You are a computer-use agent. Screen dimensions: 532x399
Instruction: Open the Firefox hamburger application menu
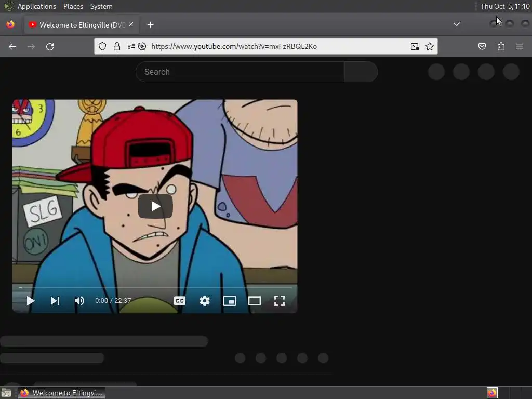click(x=520, y=46)
